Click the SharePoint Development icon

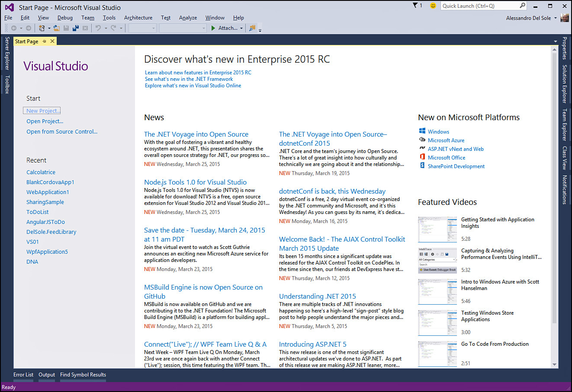422,166
